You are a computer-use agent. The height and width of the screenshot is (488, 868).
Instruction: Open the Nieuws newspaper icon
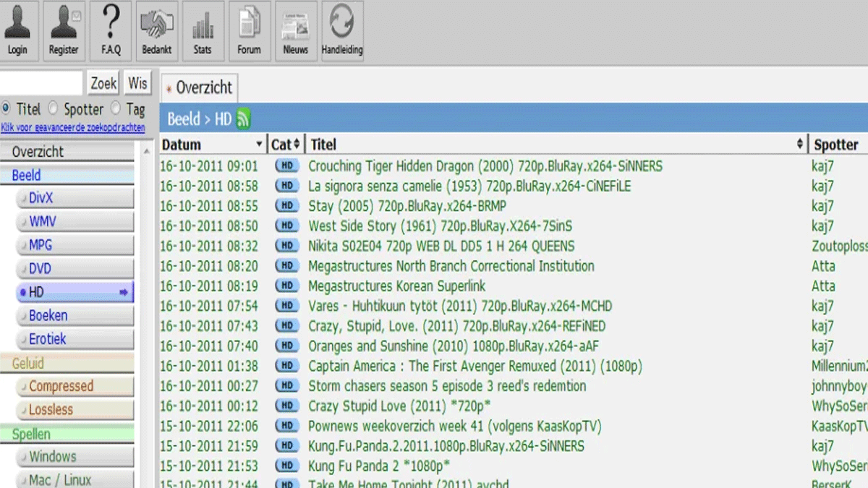click(x=295, y=30)
